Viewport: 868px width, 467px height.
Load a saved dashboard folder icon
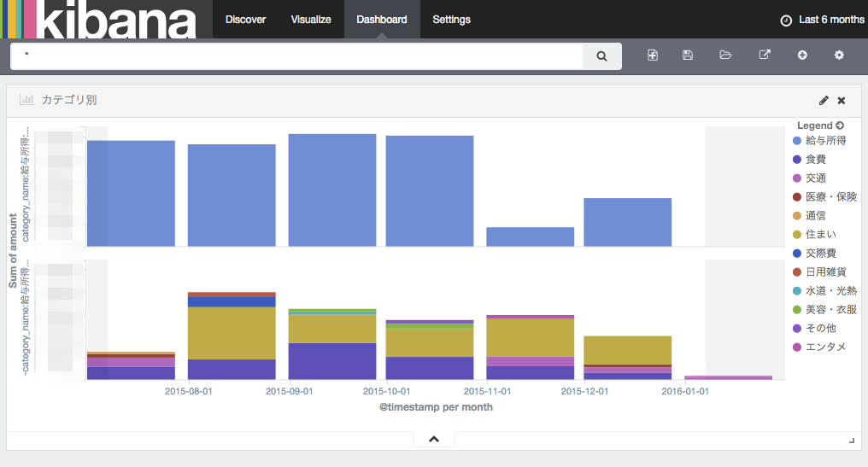pyautogui.click(x=725, y=55)
